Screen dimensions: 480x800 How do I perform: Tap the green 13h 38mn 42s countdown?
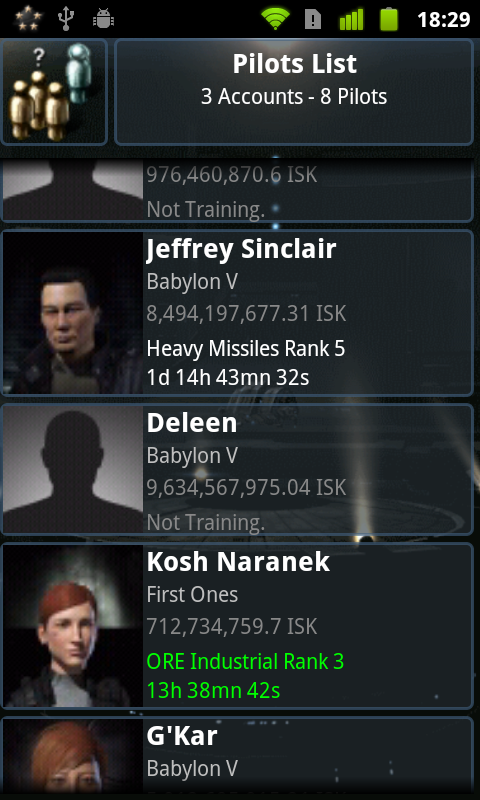click(x=213, y=691)
